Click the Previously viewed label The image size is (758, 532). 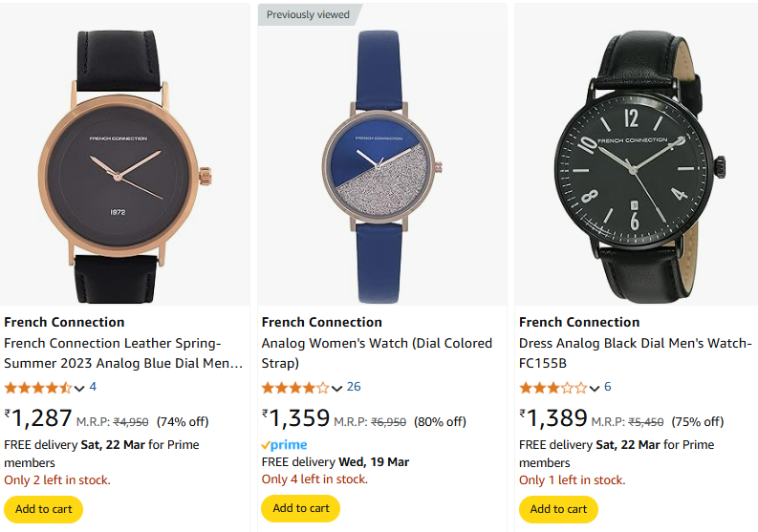point(308,14)
